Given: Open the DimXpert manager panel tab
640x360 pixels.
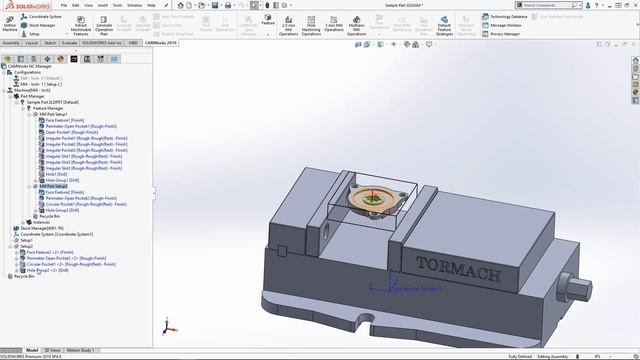Looking at the screenshot, I should click(47, 59).
